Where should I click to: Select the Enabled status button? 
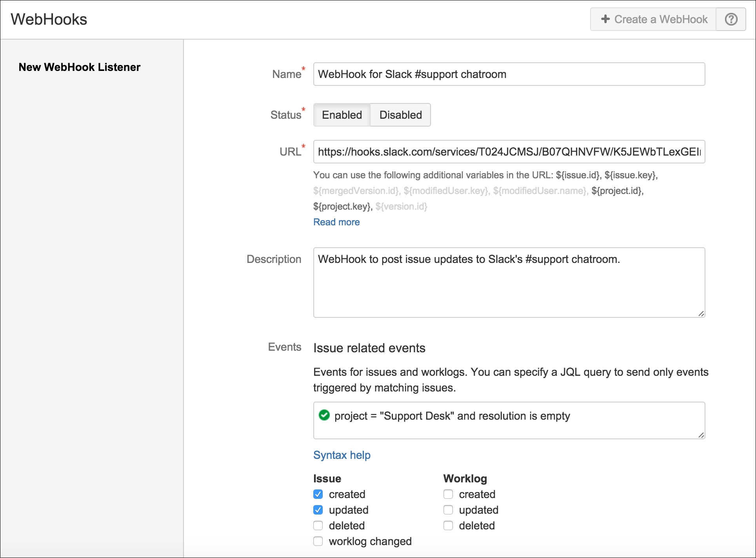[x=342, y=115]
